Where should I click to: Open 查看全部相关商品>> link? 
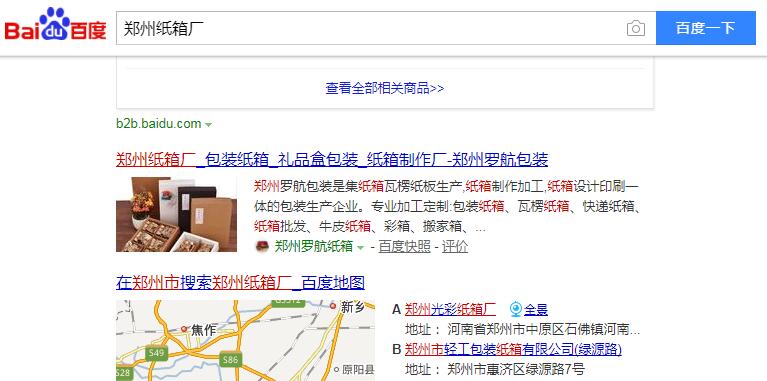click(x=385, y=89)
